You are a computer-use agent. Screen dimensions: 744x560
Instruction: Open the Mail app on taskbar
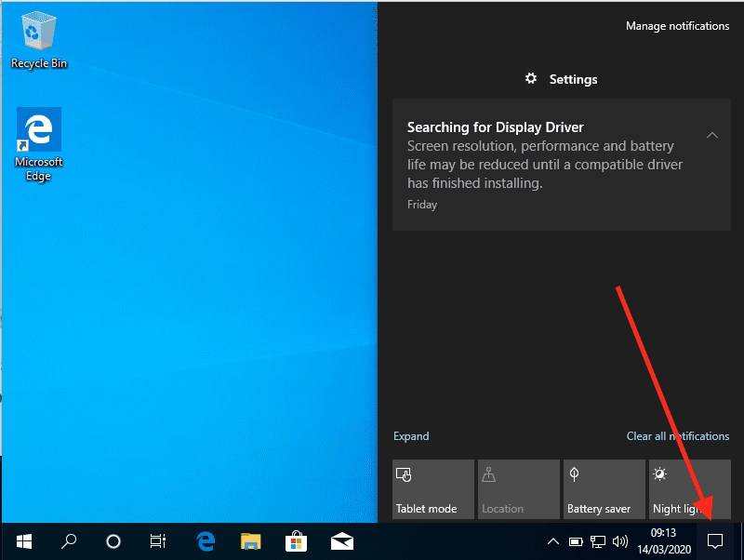click(x=341, y=540)
